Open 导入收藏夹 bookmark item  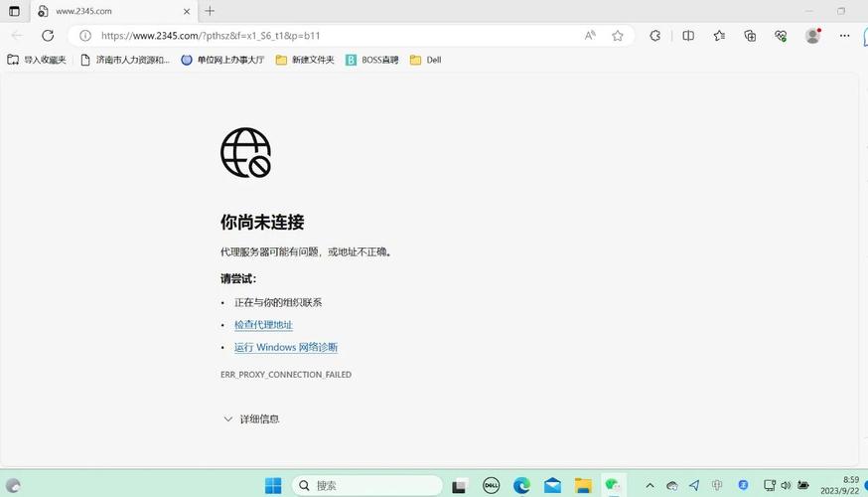coord(37,60)
